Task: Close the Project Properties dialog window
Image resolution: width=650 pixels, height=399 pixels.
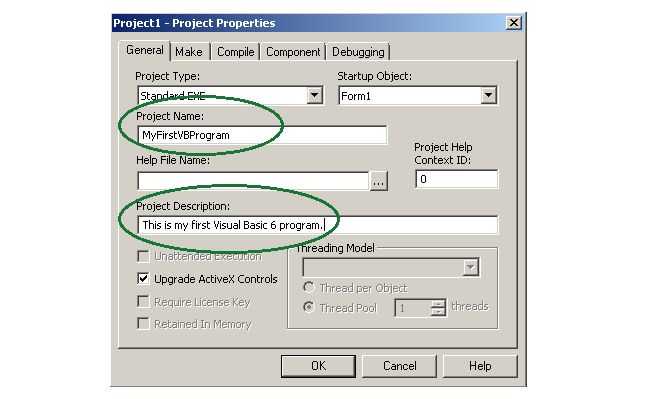Action: pos(513,23)
